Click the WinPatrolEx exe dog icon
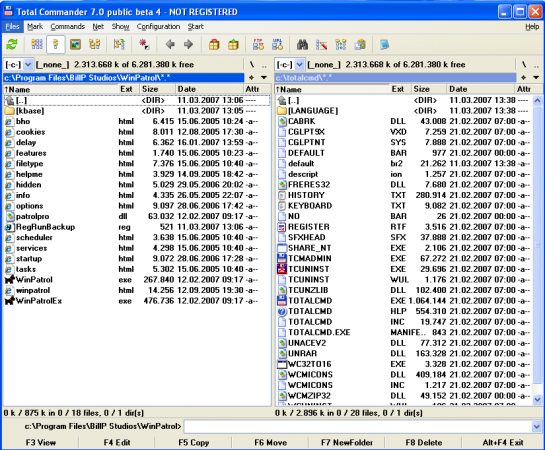 point(9,301)
